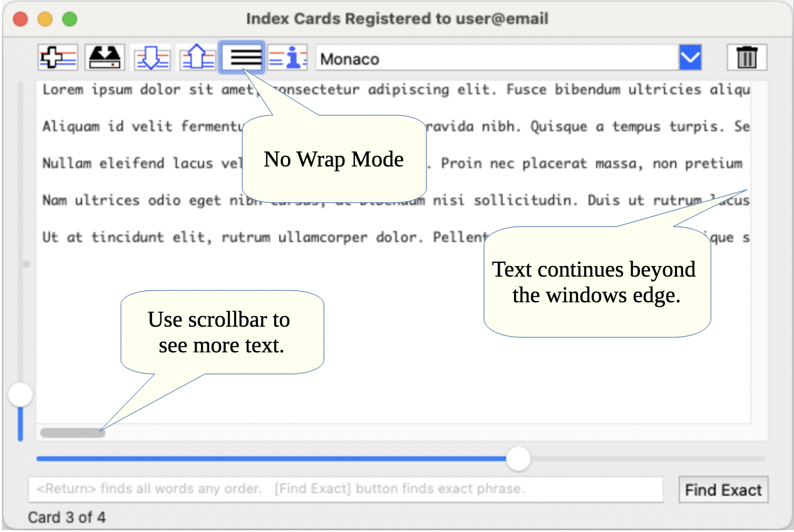This screenshot has width=794, height=532.
Task: Delete card with the trash icon
Action: (746, 58)
